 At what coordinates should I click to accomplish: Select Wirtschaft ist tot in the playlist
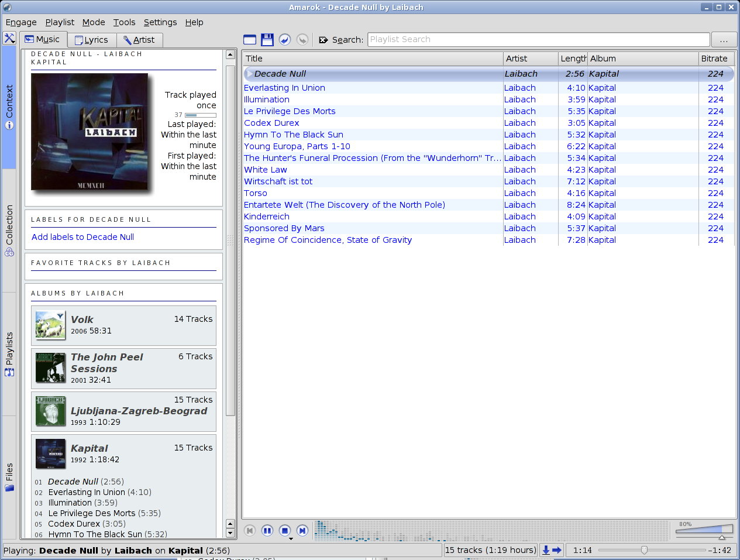click(488, 181)
